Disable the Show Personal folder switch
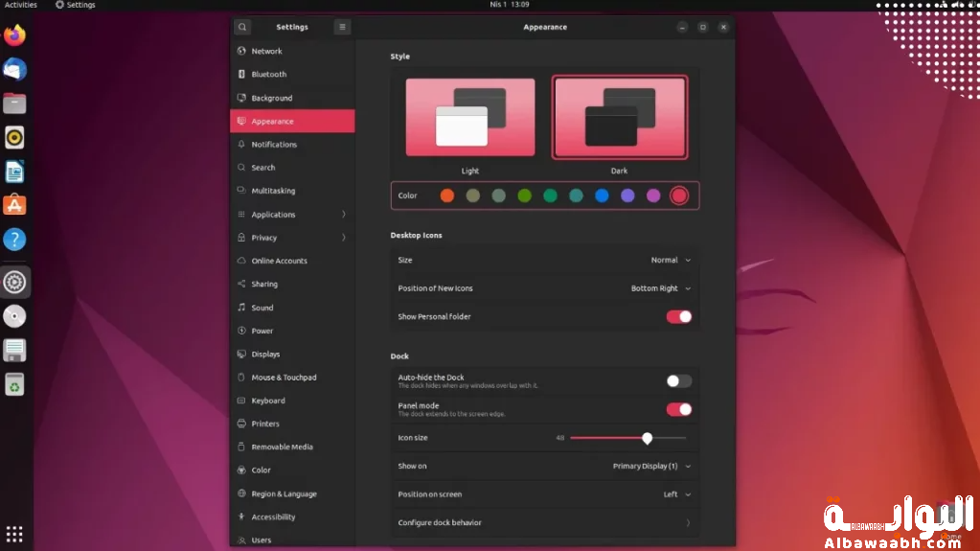 (x=678, y=316)
